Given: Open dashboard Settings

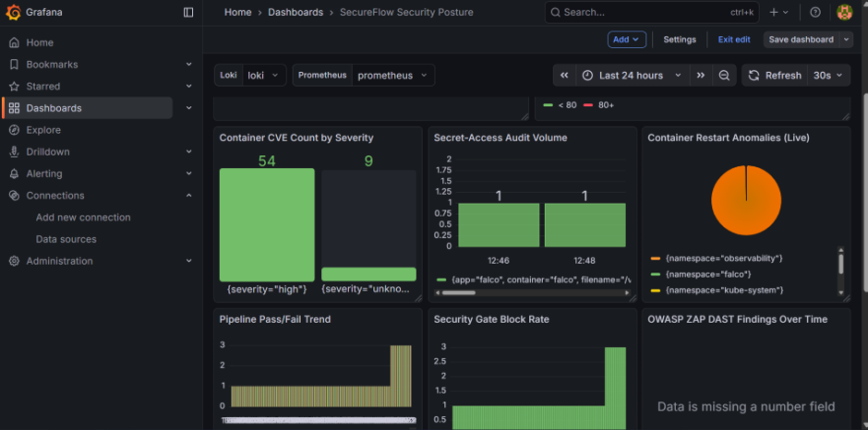Looking at the screenshot, I should [680, 40].
